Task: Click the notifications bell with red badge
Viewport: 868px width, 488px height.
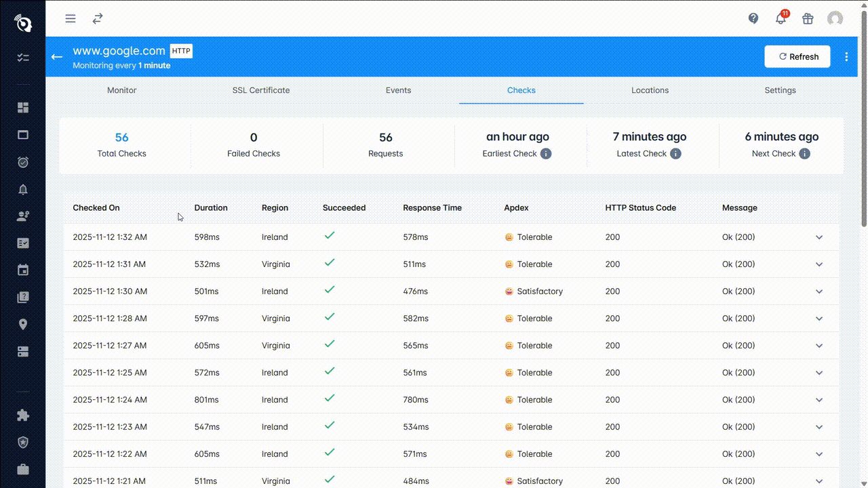Action: [x=781, y=19]
